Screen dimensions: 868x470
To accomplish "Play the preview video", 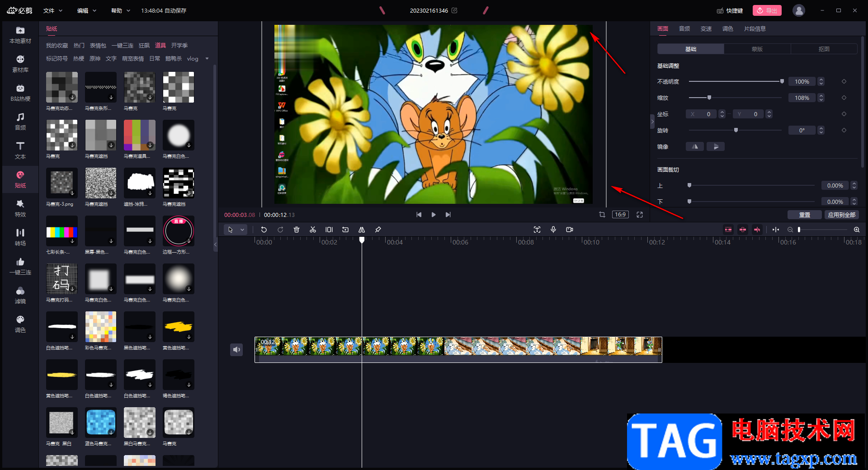I will coord(434,215).
